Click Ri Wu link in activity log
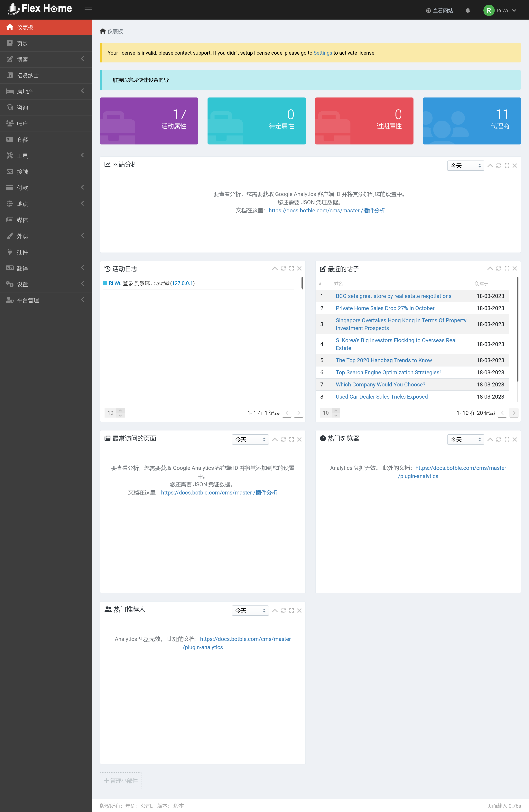 point(115,283)
